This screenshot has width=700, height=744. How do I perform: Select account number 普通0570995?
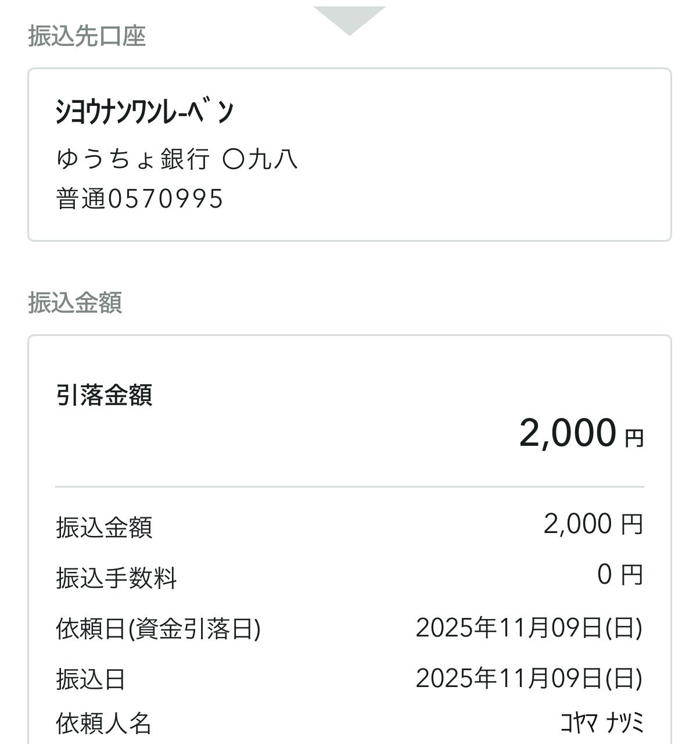tap(139, 199)
